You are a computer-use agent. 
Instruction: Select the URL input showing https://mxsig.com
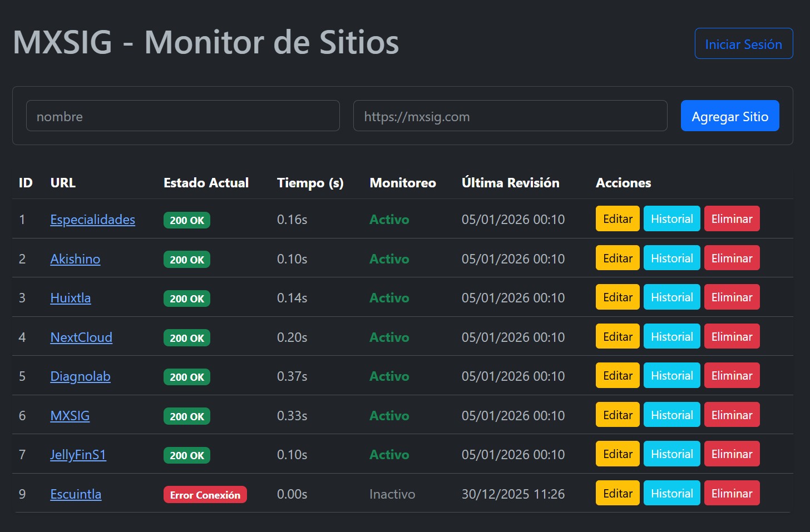point(510,116)
